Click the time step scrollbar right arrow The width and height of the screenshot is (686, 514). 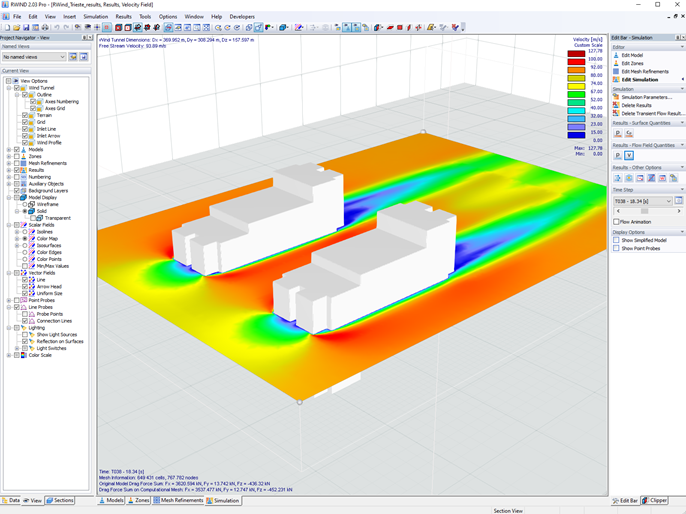[x=679, y=211]
